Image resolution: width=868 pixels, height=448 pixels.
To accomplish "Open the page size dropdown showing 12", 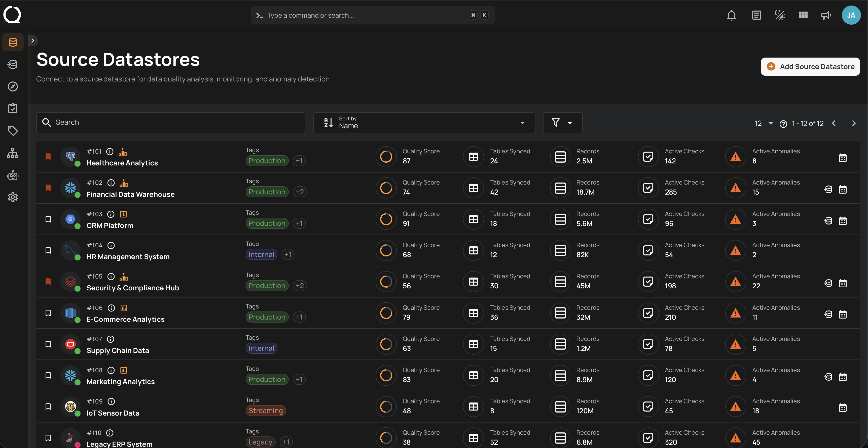I will point(763,123).
